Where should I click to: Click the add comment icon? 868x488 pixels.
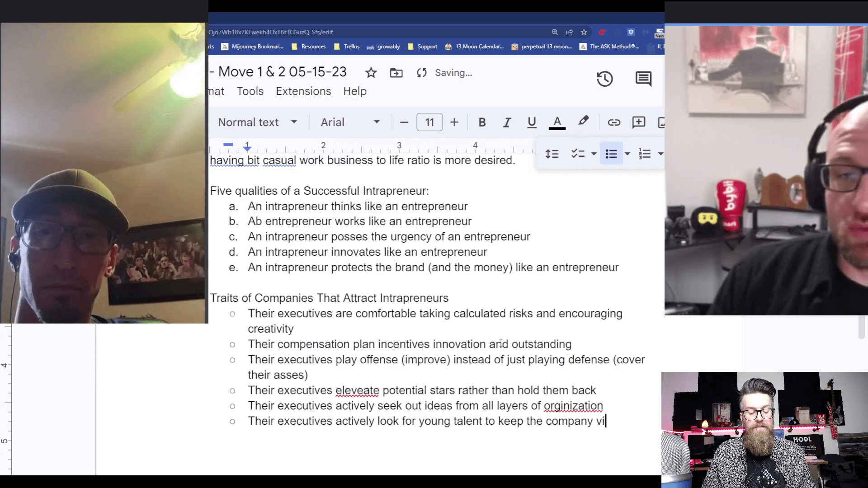pos(638,122)
